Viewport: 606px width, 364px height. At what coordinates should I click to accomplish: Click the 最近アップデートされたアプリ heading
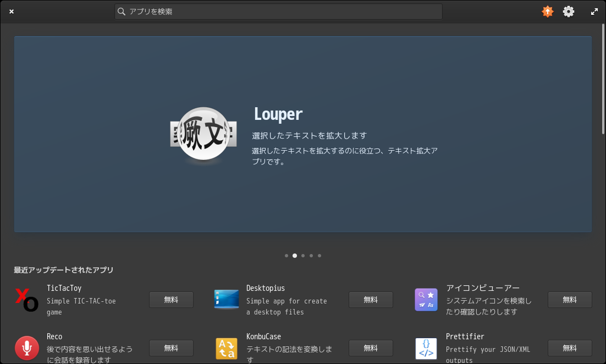64,270
